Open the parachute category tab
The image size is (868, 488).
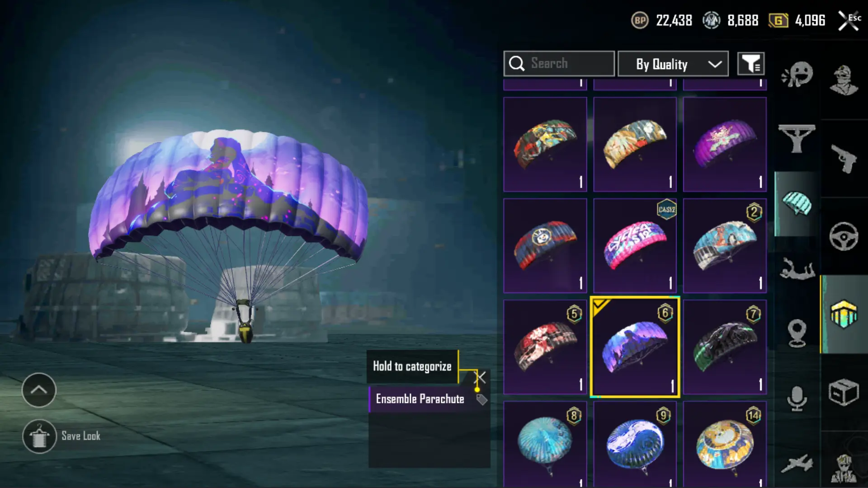[x=797, y=204]
